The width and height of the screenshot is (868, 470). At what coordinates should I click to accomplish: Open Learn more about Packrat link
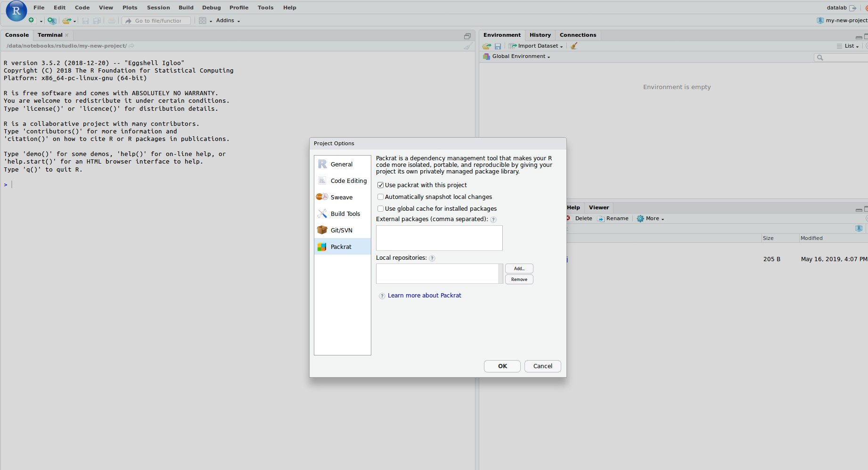point(424,296)
